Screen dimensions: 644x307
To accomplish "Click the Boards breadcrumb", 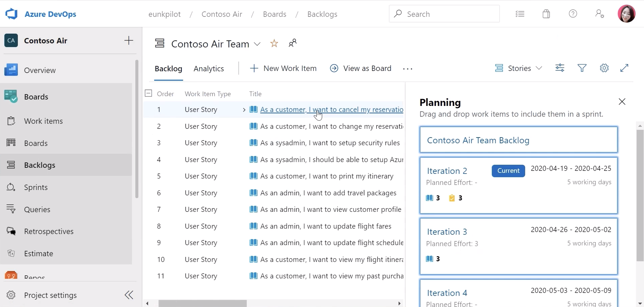I will point(275,14).
